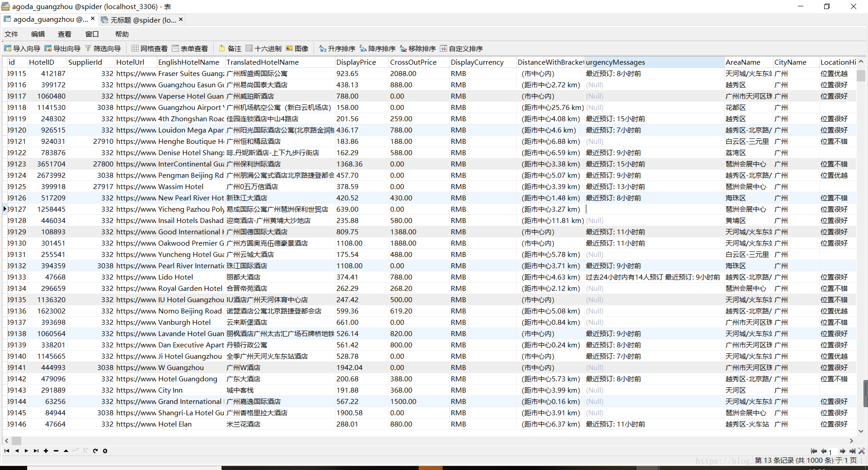Open the 备注 memo viewer

pos(230,48)
